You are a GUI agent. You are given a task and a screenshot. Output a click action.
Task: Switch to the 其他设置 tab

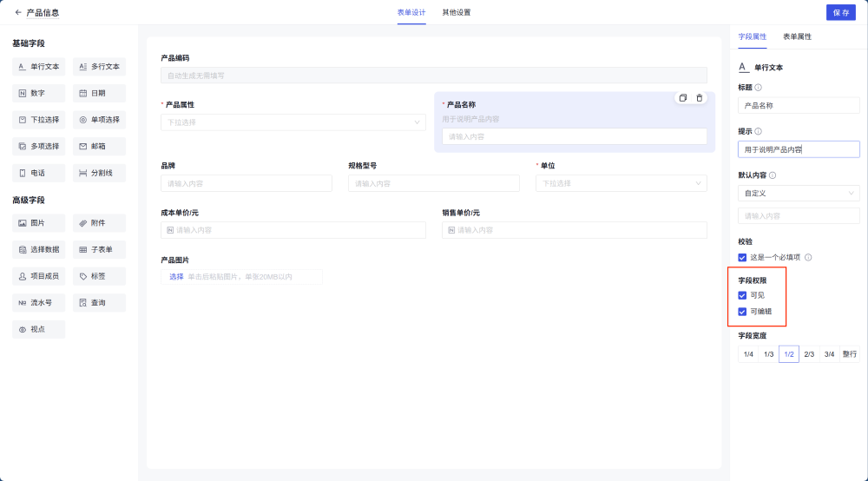click(457, 13)
